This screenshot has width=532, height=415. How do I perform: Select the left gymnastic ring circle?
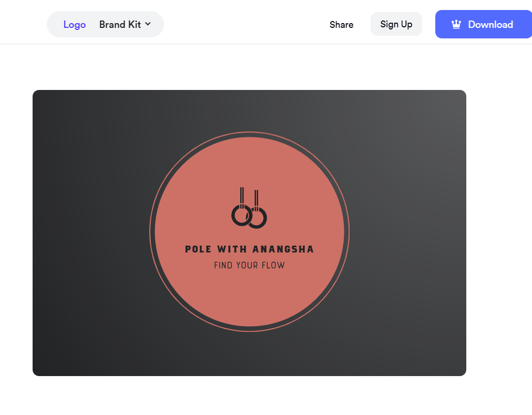click(242, 216)
